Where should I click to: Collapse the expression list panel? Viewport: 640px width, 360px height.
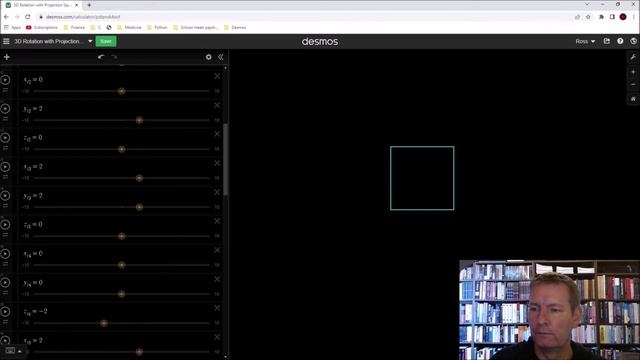221,57
